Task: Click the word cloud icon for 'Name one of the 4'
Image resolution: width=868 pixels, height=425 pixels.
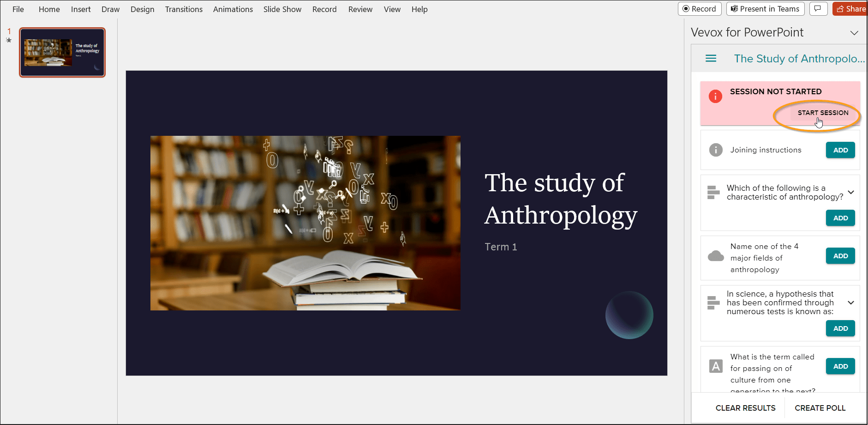Action: [716, 255]
